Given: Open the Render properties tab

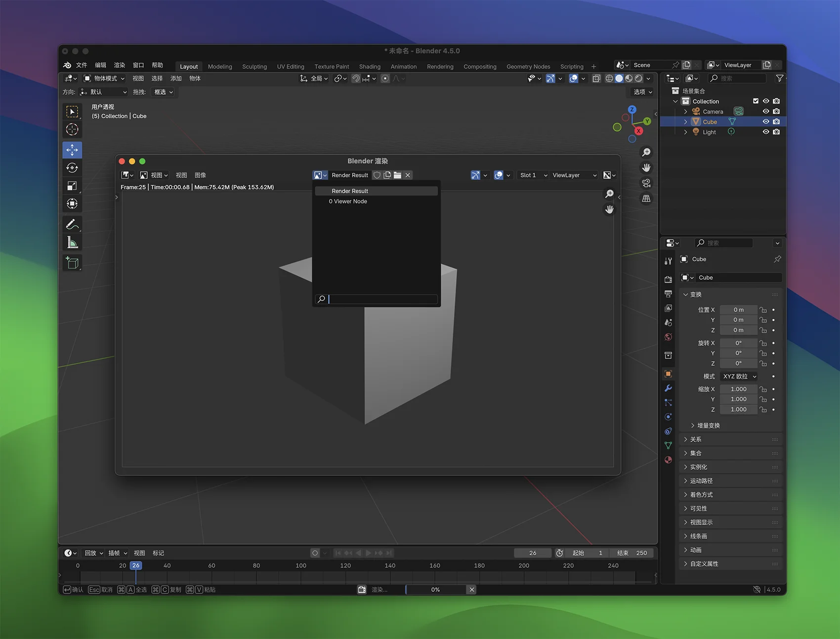Looking at the screenshot, I should tap(668, 279).
